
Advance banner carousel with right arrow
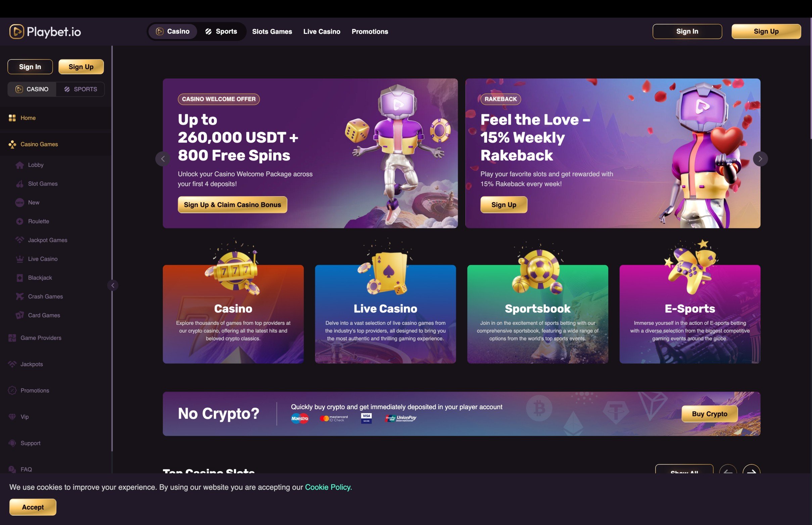[x=760, y=159]
